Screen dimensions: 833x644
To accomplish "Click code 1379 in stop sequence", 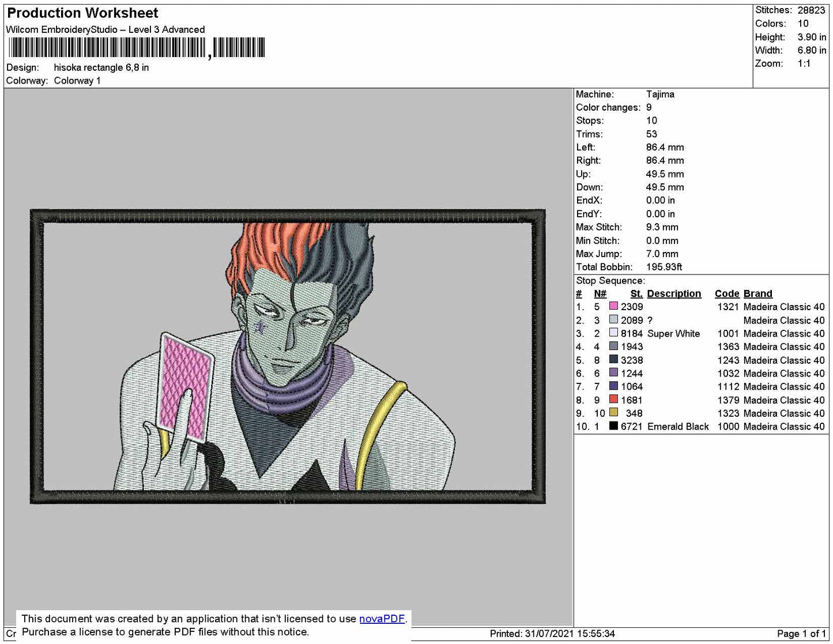I will 728,400.
